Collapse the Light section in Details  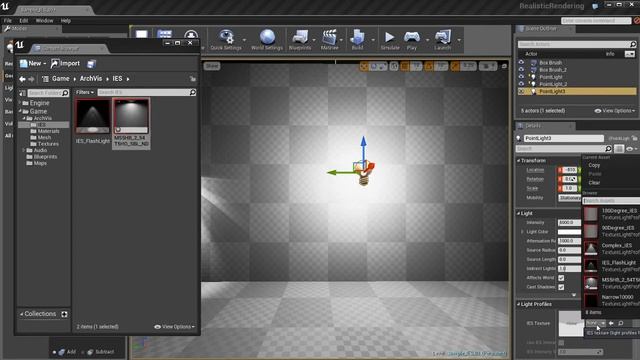519,213
